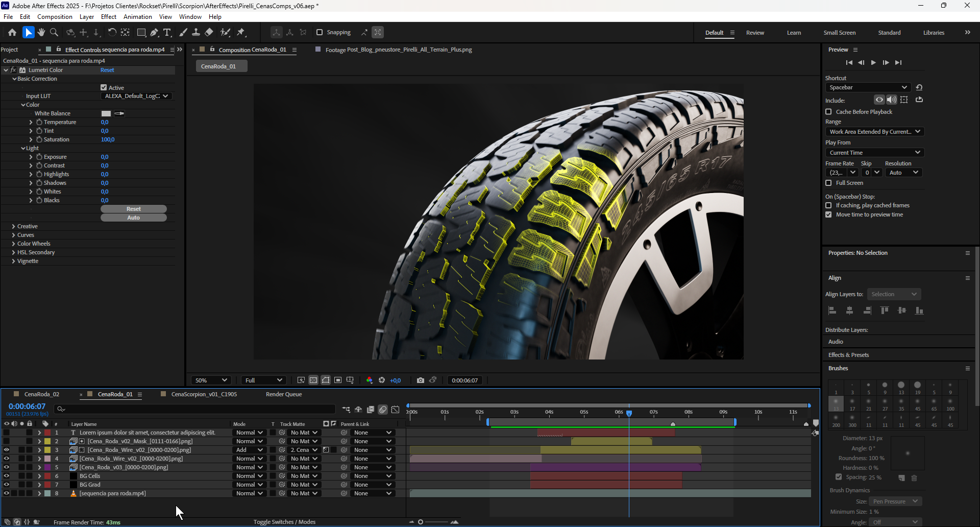Viewport: 980px width, 527px height.
Task: Uncheck Lumetri Active checkbox
Action: 104,87
